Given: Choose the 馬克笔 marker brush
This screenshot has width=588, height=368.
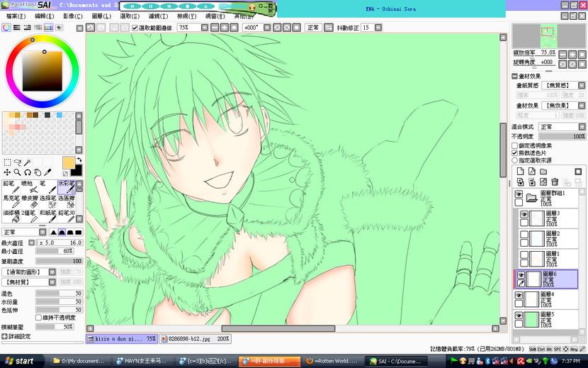Looking at the screenshot, I should tap(11, 201).
